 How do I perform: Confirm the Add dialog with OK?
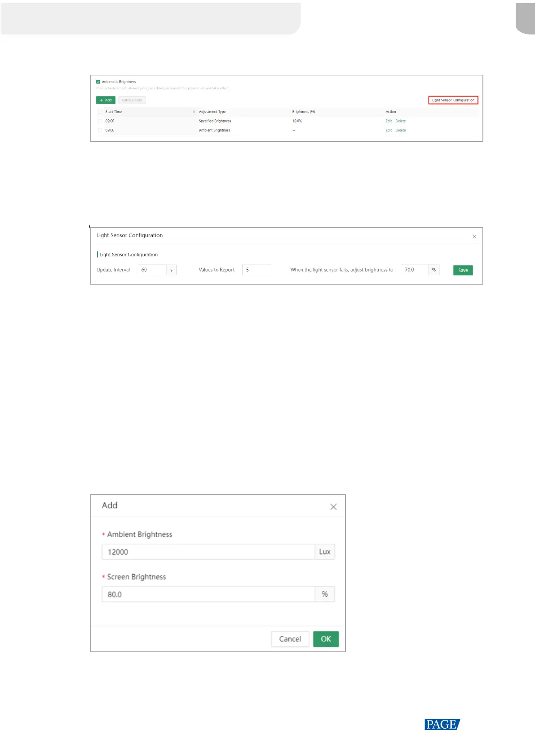point(326,639)
